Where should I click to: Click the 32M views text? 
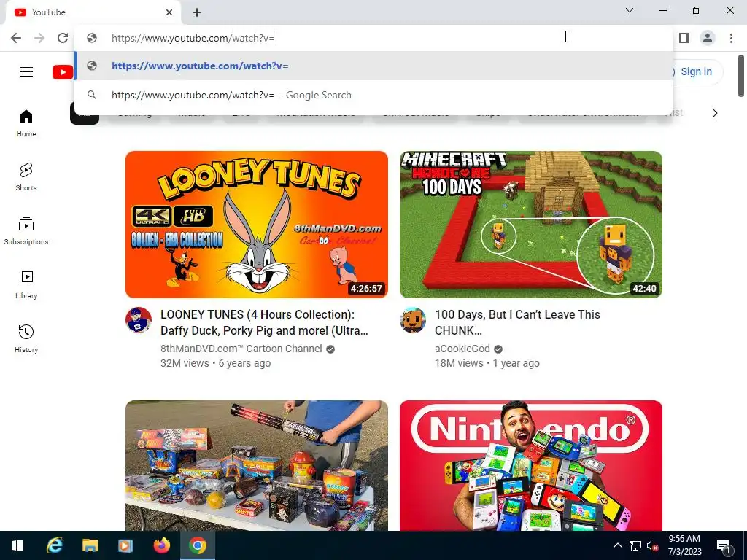point(185,363)
